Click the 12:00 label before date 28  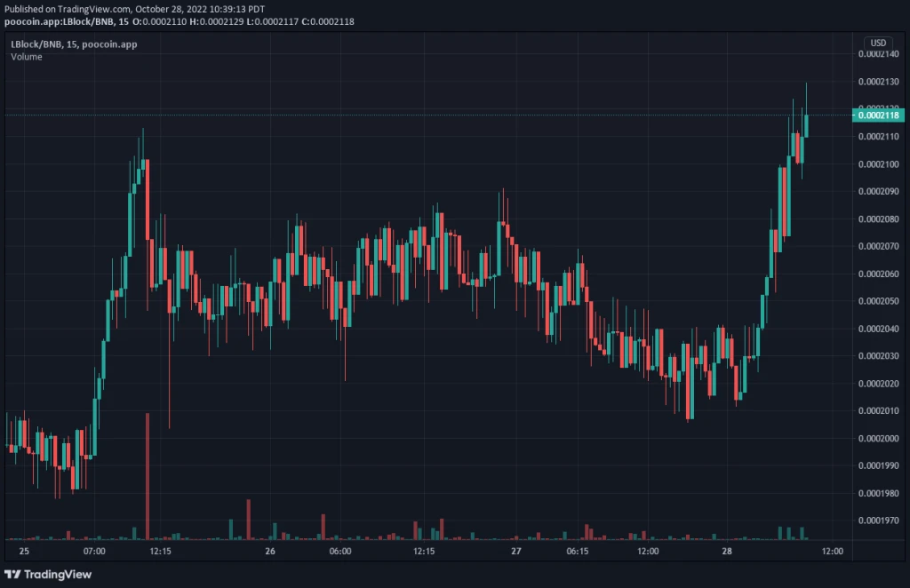pyautogui.click(x=648, y=551)
